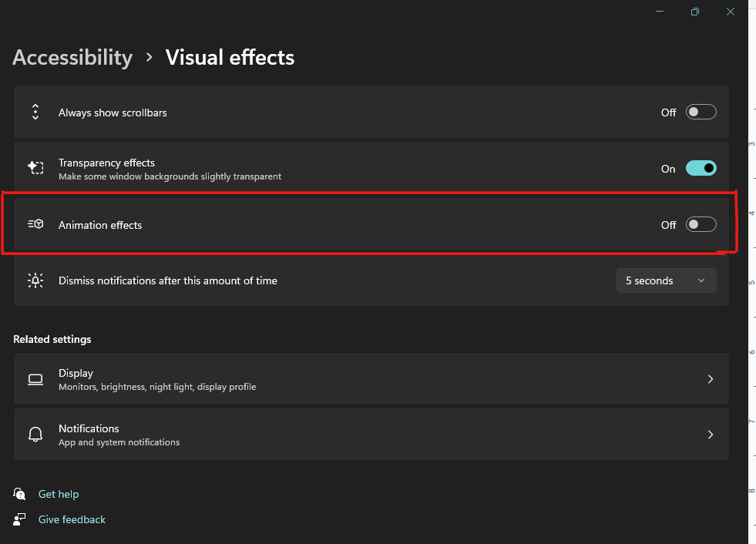Click the Give feedback icon

click(19, 519)
